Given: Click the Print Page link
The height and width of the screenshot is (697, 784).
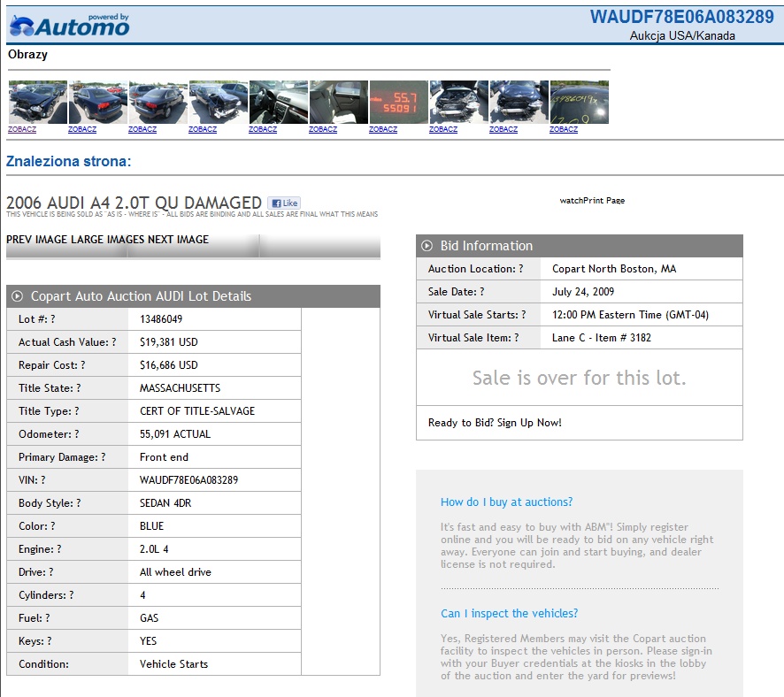Looking at the screenshot, I should point(603,201).
